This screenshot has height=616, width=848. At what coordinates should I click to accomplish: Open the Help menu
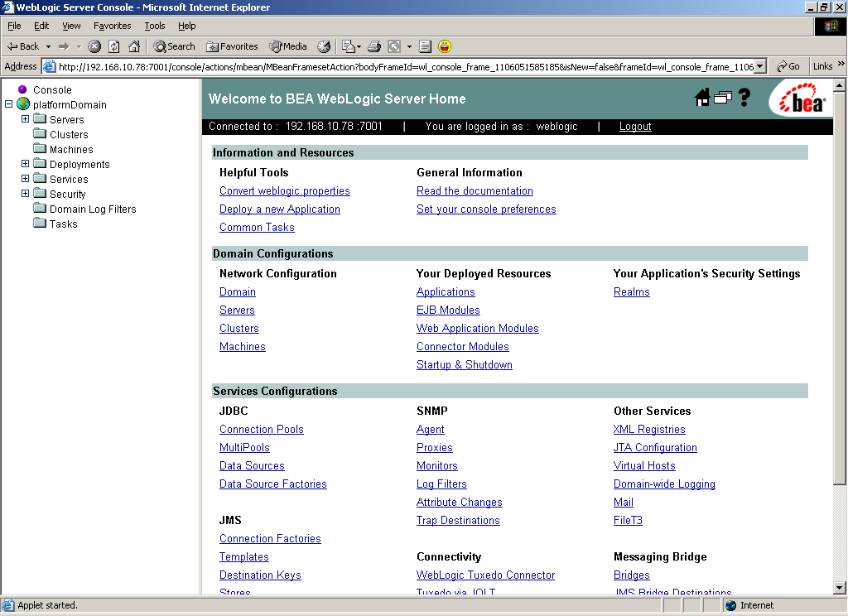(x=187, y=26)
